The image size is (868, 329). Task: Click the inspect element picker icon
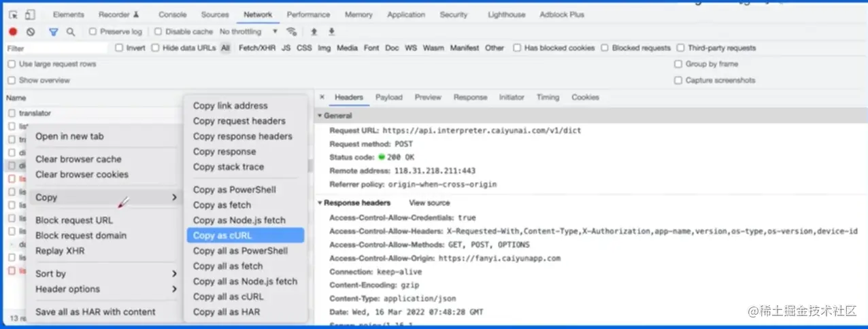(14, 14)
